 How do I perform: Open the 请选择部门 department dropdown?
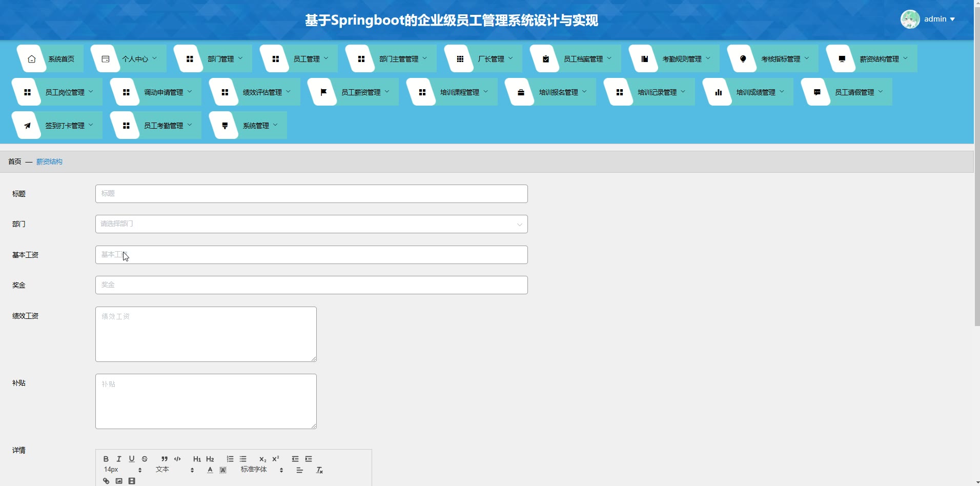pos(311,224)
